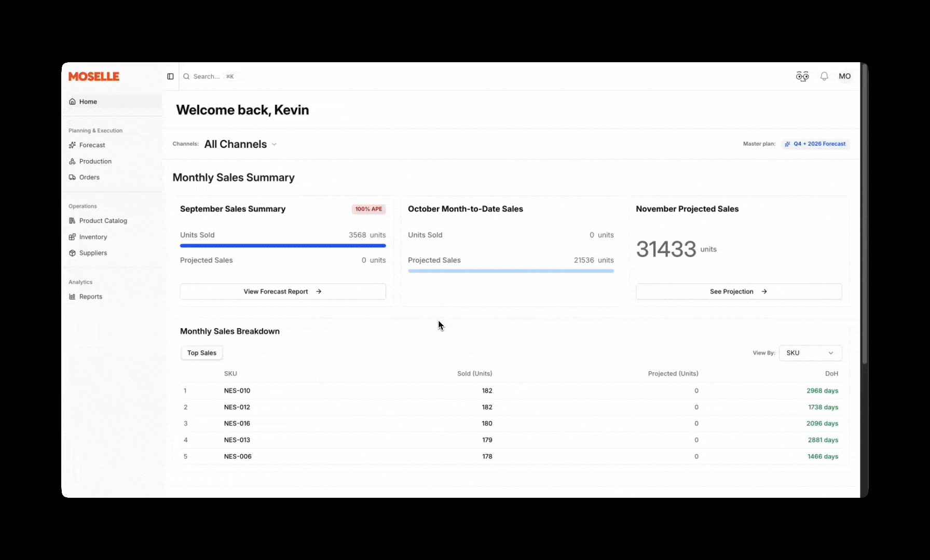This screenshot has width=930, height=560.
Task: Click the owl assistant icon
Action: (802, 76)
